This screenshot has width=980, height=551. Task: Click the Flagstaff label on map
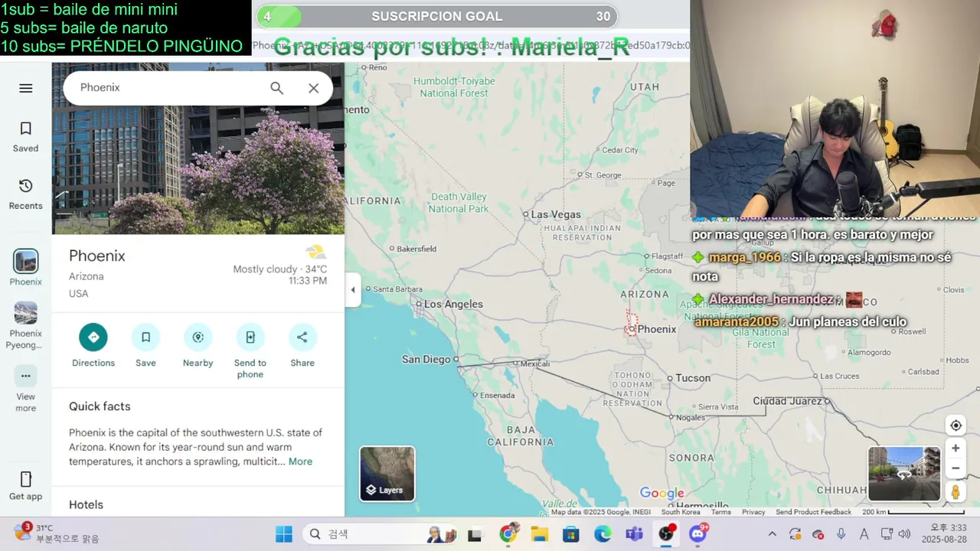[668, 256]
